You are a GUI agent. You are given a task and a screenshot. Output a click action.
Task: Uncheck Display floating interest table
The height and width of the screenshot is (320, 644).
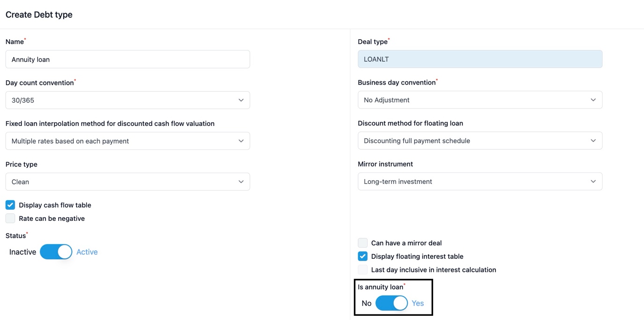pyautogui.click(x=362, y=256)
